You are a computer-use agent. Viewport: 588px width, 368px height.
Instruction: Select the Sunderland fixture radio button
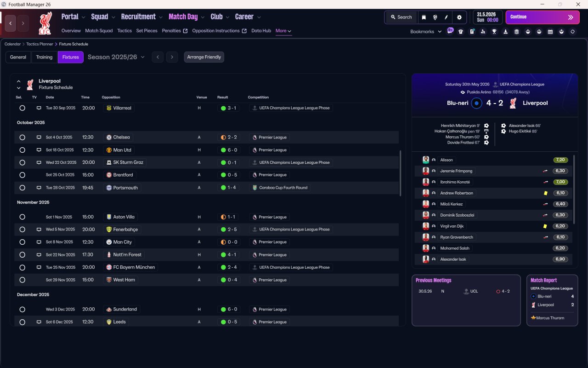point(22,310)
